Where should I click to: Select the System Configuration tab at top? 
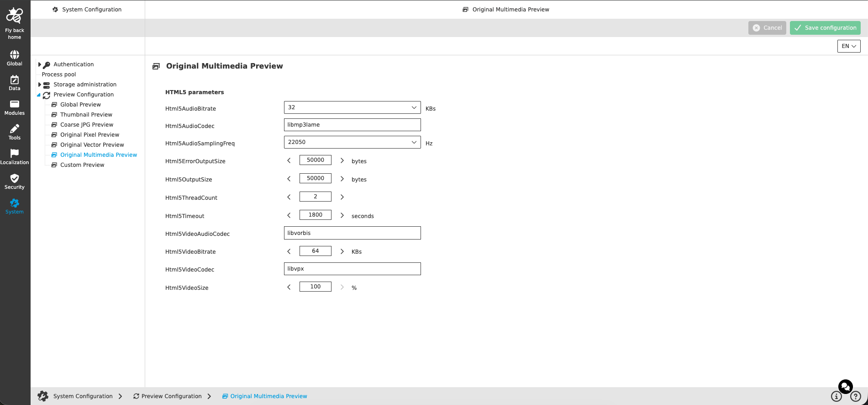pos(87,10)
